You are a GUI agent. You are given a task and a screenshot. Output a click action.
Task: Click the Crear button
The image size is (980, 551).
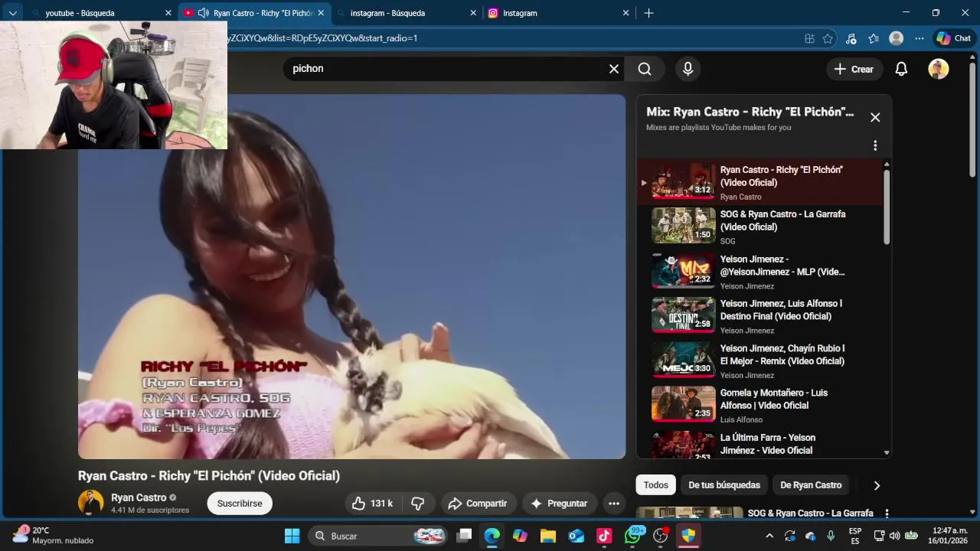coord(854,69)
